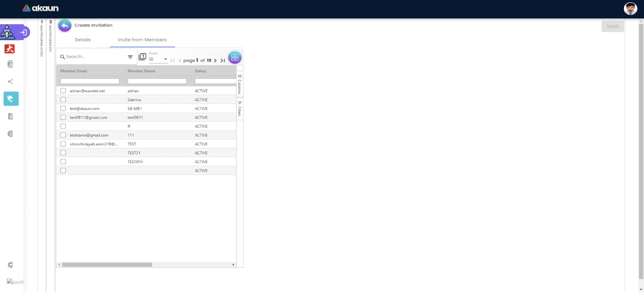Click the 'Create Invitation' title text
The image size is (644, 298).
[93, 25]
